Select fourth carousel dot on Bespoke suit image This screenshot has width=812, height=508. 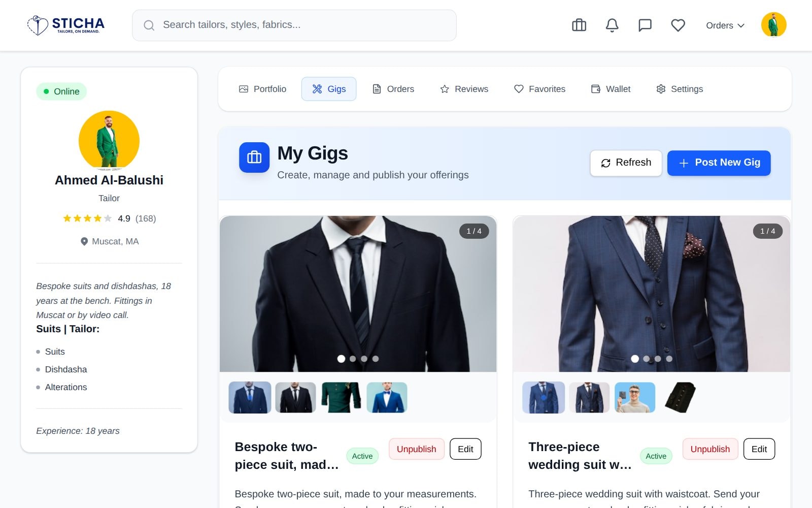click(376, 359)
